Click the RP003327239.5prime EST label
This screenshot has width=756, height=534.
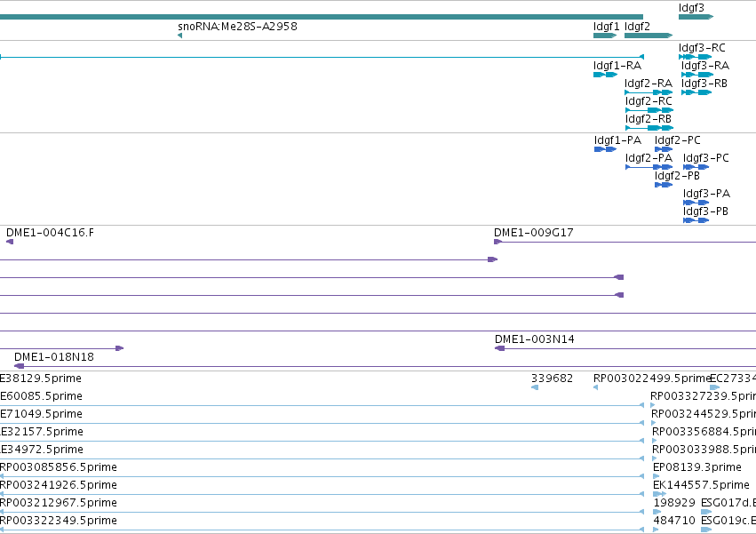[x=703, y=396]
